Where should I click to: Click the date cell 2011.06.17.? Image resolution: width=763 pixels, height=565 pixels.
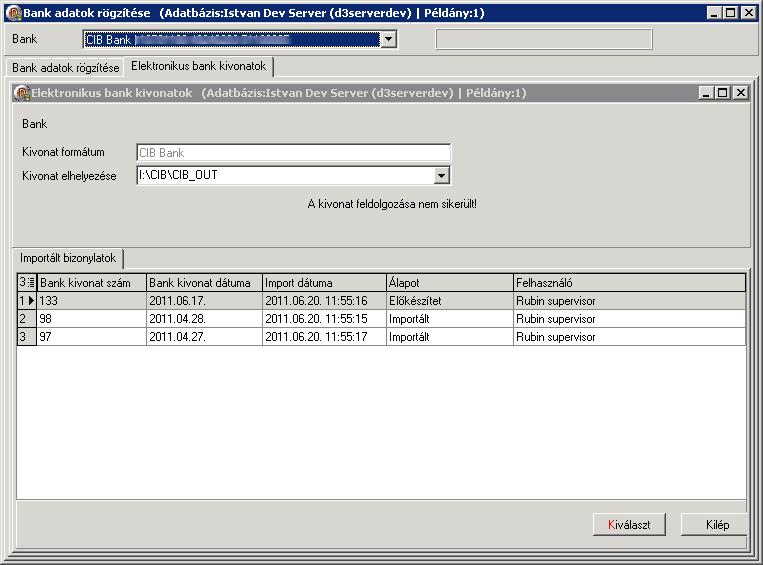[x=204, y=301]
